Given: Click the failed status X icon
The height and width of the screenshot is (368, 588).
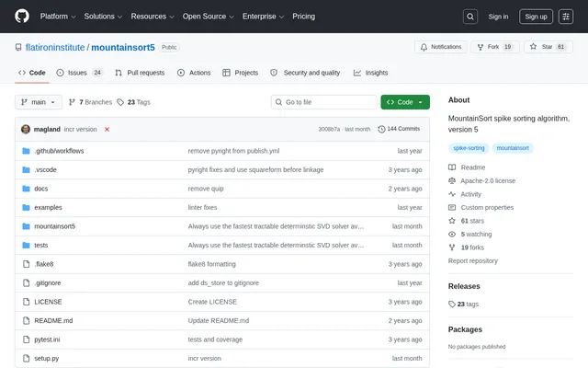Looking at the screenshot, I should click(107, 129).
